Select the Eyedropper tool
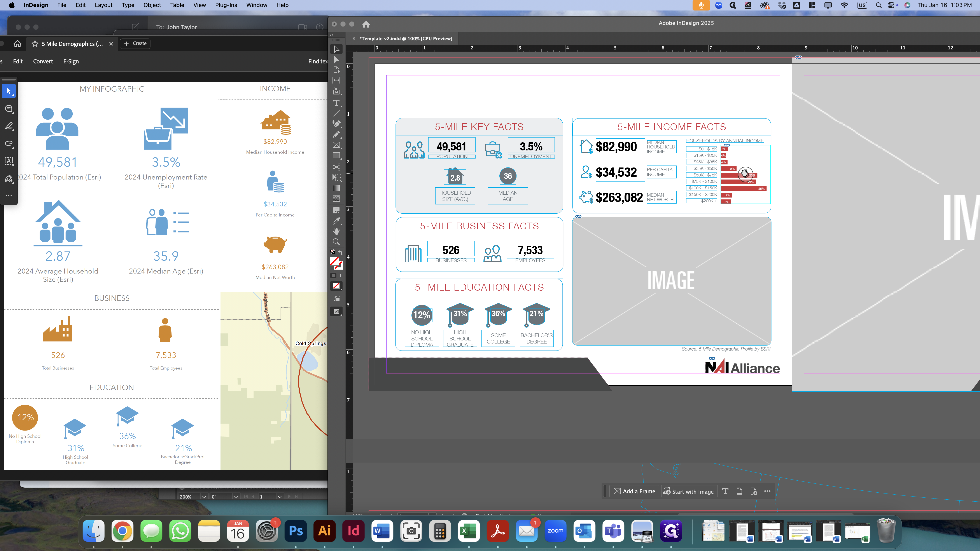 [x=336, y=221]
